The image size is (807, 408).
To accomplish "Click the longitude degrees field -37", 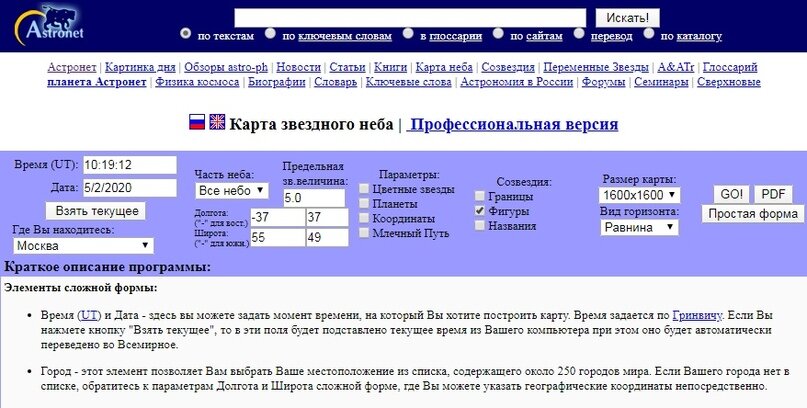I will (277, 217).
